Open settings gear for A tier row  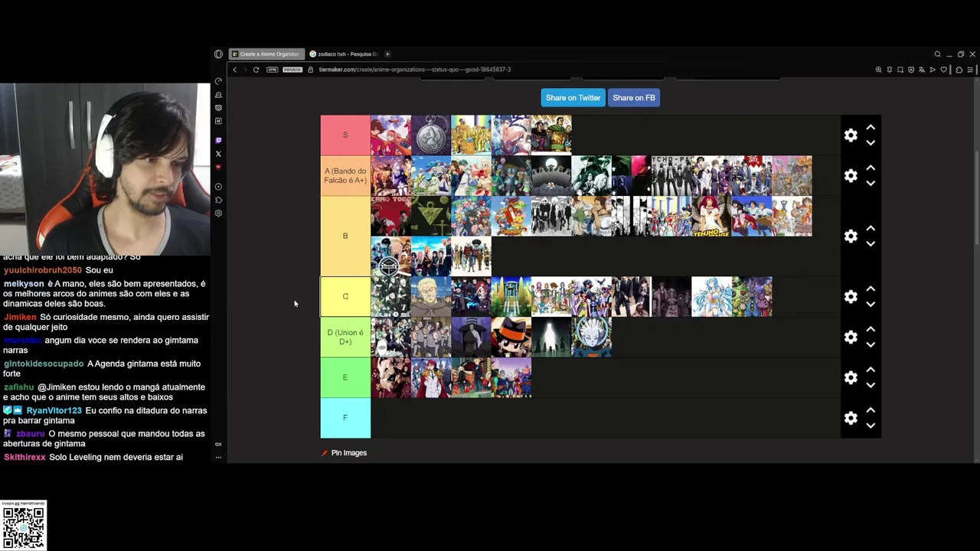tap(851, 175)
